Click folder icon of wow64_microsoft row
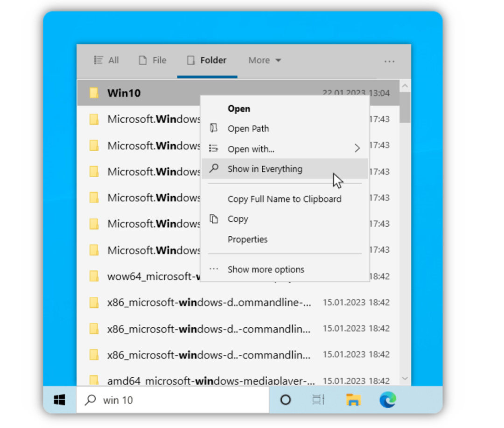This screenshot has height=428, width=504. point(94,276)
